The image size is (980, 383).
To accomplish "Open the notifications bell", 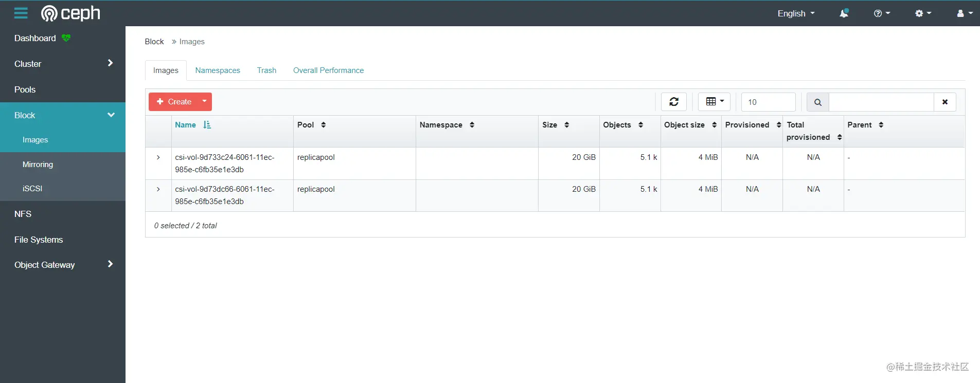I will (844, 13).
